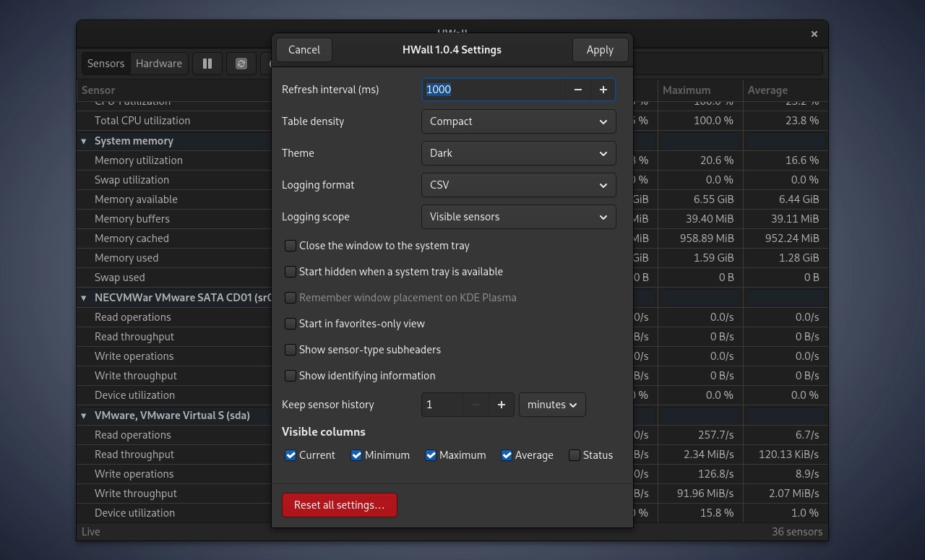
Task: Open the minutes unit dropdown
Action: (x=552, y=405)
